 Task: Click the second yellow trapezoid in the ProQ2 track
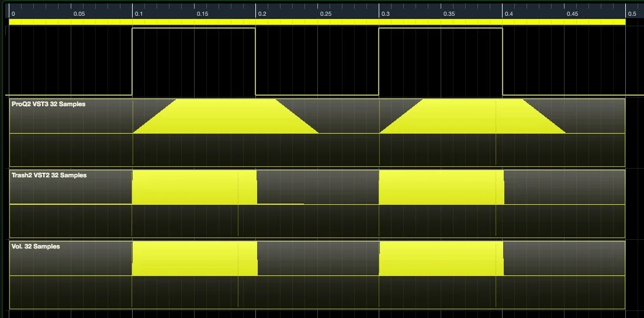pos(472,117)
